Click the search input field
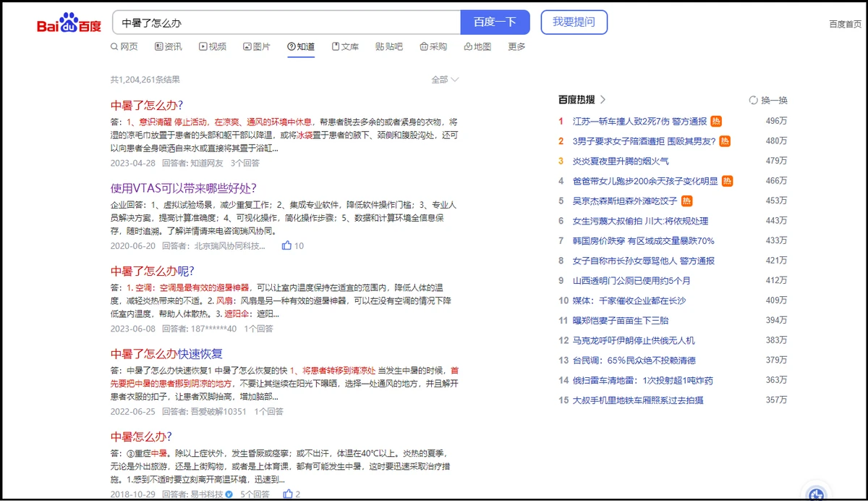The image size is (868, 501). click(x=286, y=22)
